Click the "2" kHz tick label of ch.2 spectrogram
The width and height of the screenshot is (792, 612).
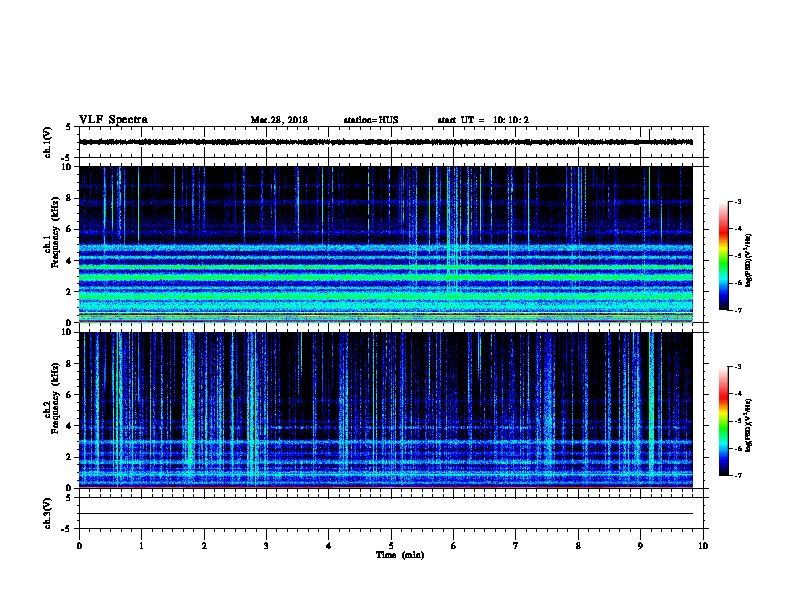coord(69,457)
